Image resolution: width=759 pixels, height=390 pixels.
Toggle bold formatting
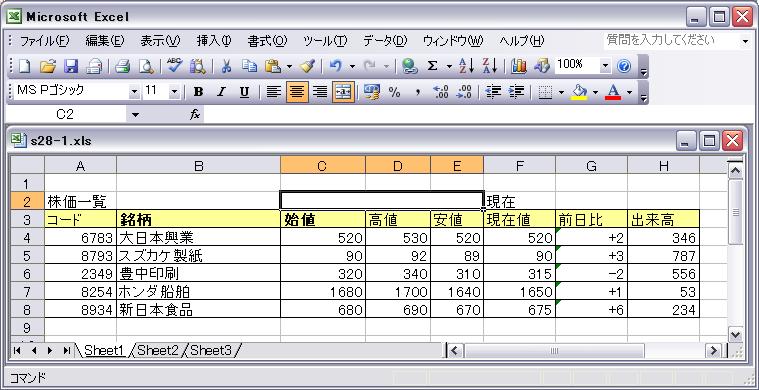[x=198, y=92]
